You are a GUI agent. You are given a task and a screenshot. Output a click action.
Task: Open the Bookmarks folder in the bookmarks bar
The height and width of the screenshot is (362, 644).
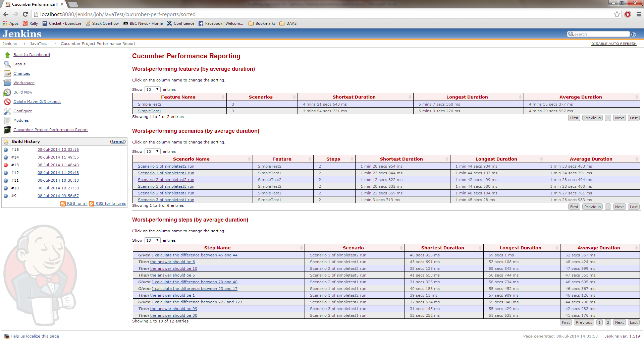[262, 23]
